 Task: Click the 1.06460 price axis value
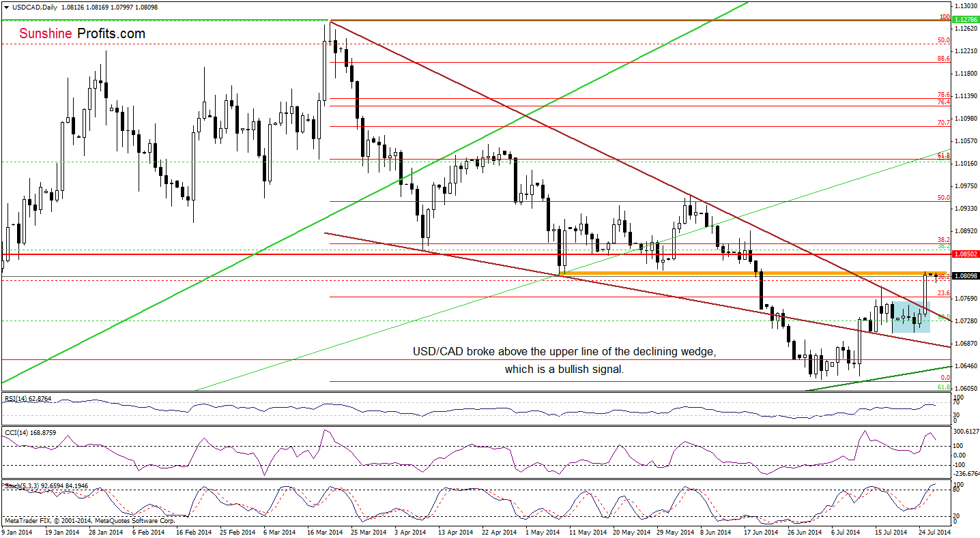coord(966,366)
